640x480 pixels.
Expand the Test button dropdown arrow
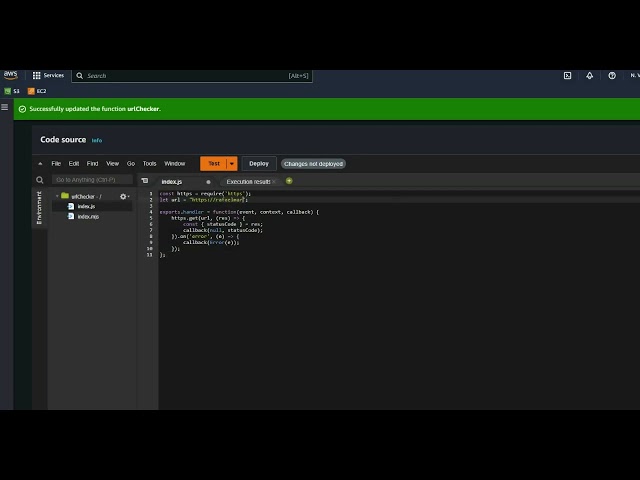232,164
